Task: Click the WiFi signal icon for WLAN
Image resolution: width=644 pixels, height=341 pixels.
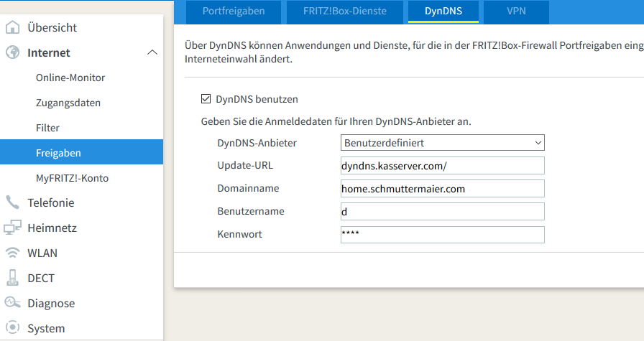Action: pyautogui.click(x=12, y=253)
